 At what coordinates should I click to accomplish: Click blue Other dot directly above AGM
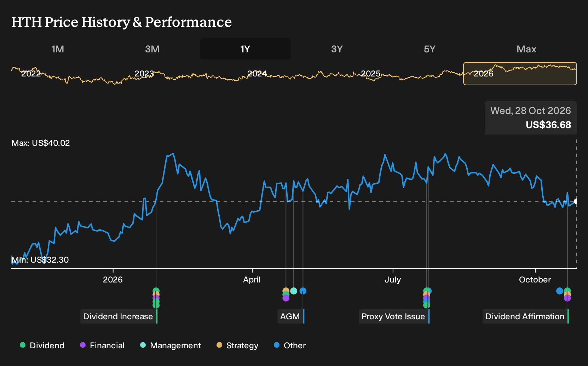point(303,291)
